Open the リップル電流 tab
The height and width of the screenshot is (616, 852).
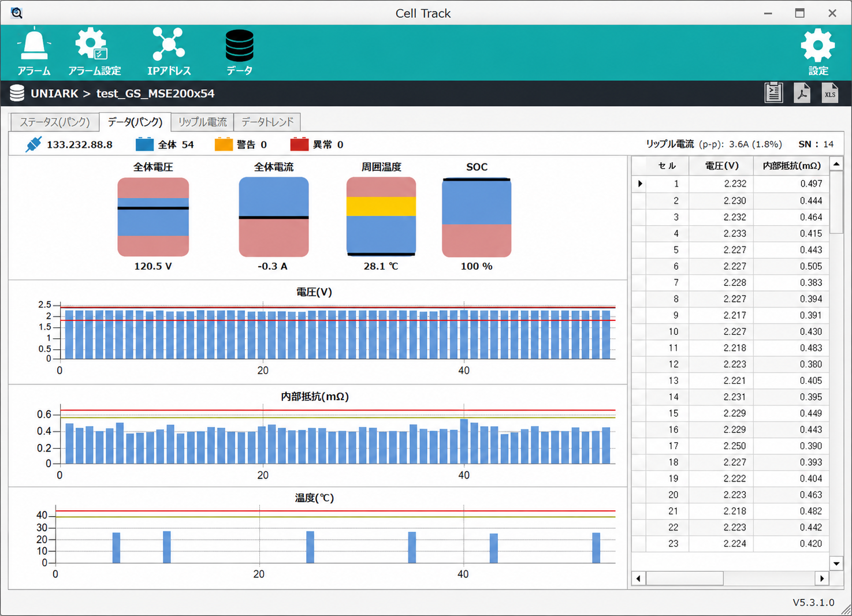[x=202, y=122]
